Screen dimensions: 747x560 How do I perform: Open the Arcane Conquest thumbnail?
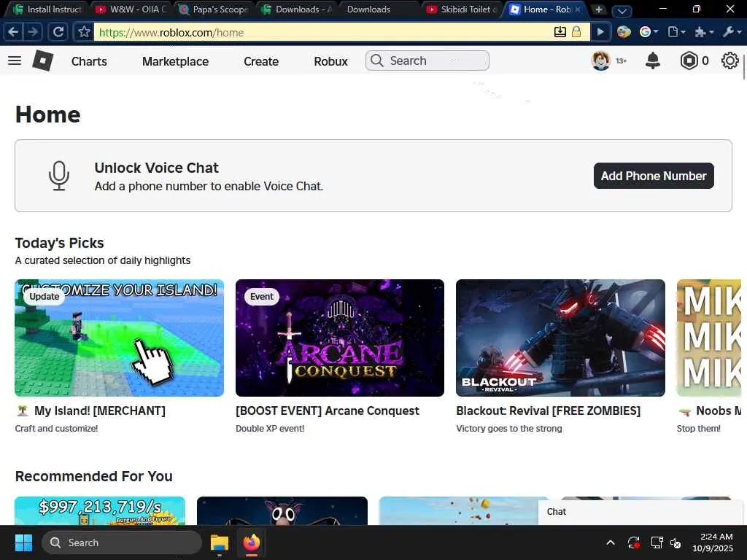340,338
